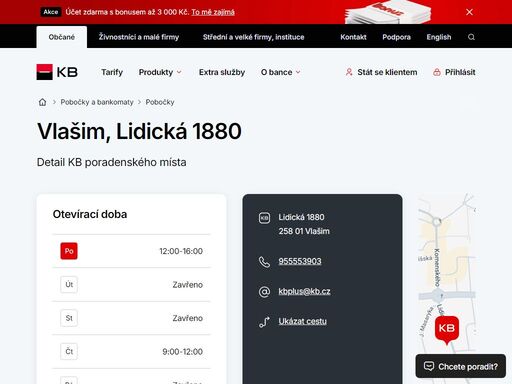This screenshot has height=384, width=512.
Task: Click the phone handset icon
Action: [x=264, y=262]
